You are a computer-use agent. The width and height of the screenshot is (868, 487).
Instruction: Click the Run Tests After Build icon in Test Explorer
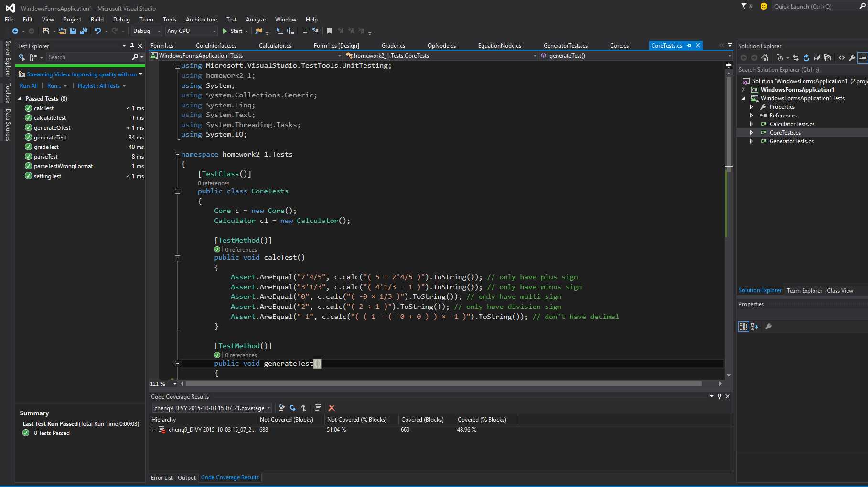pos(22,57)
